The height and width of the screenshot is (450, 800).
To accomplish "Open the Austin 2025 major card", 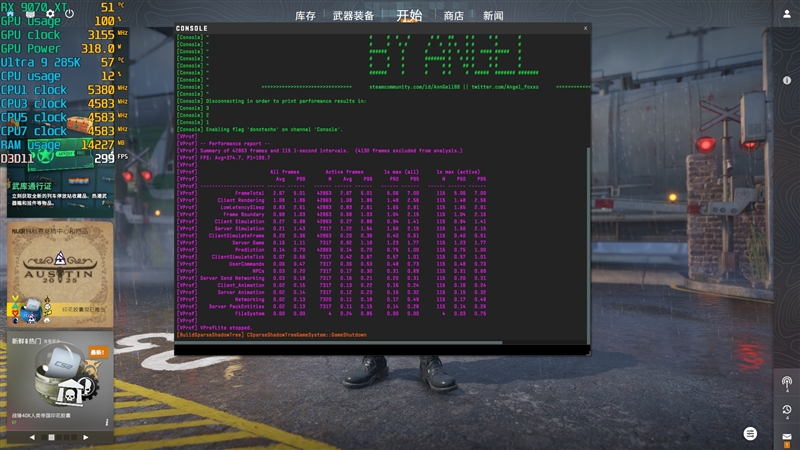I will [x=60, y=274].
